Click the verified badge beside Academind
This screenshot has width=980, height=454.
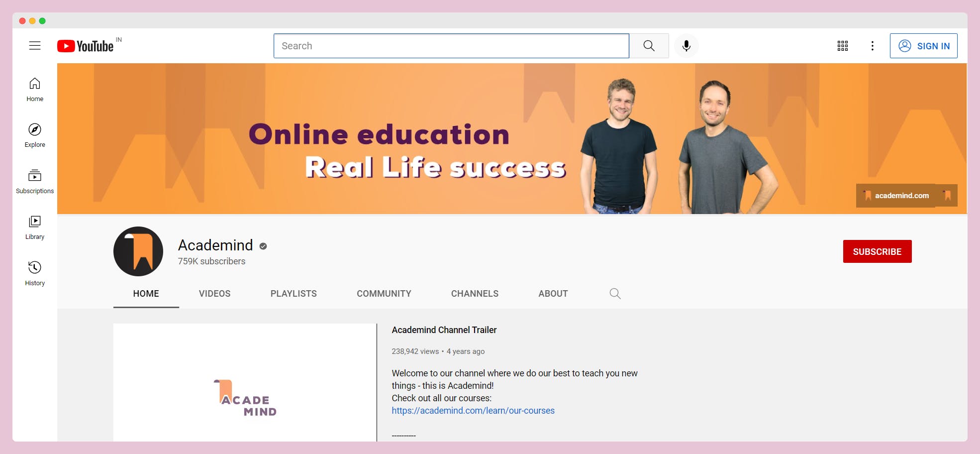click(263, 246)
